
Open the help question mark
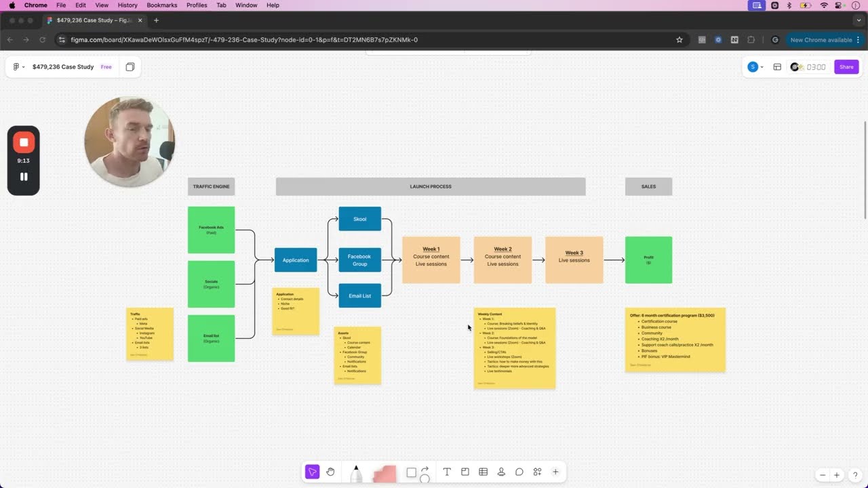pyautogui.click(x=855, y=475)
